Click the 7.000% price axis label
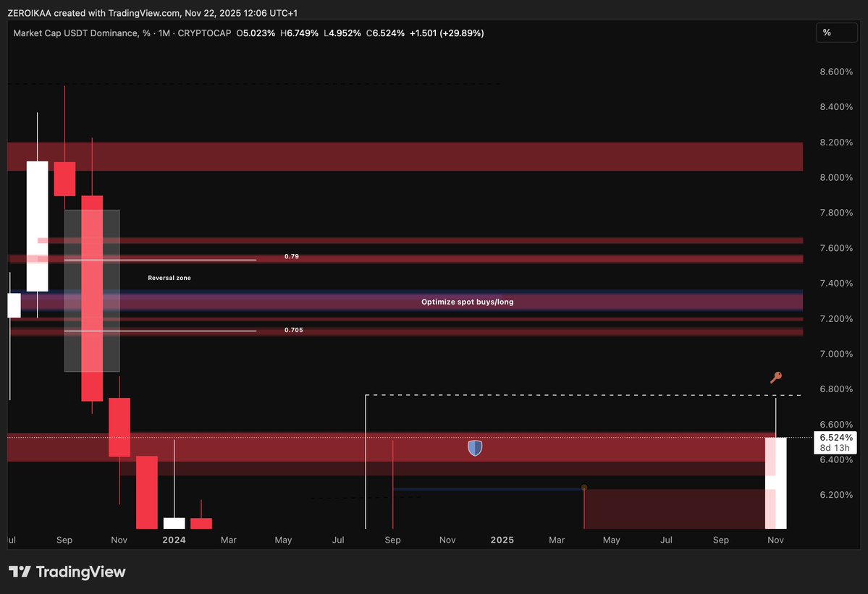The image size is (868, 594). (x=836, y=353)
